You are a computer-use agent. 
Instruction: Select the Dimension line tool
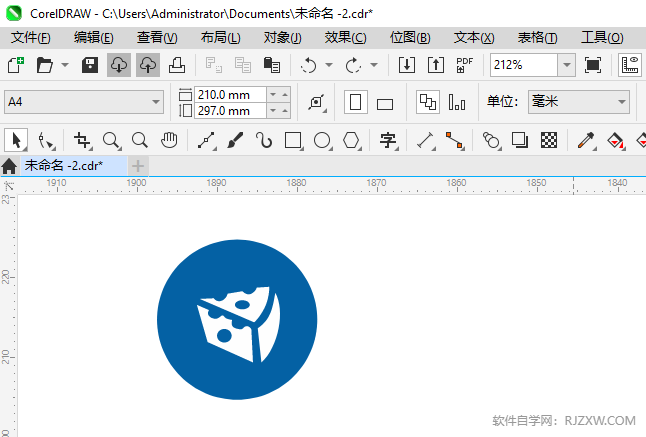[426, 140]
